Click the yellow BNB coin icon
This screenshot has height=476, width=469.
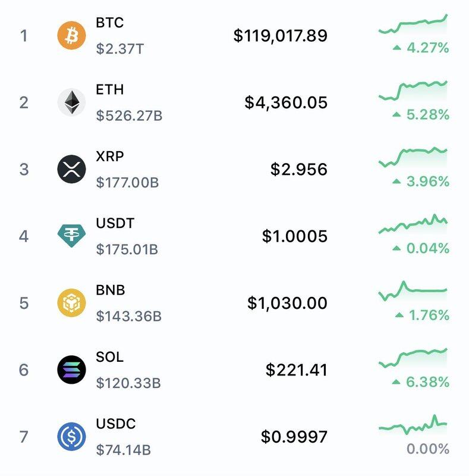[71, 303]
